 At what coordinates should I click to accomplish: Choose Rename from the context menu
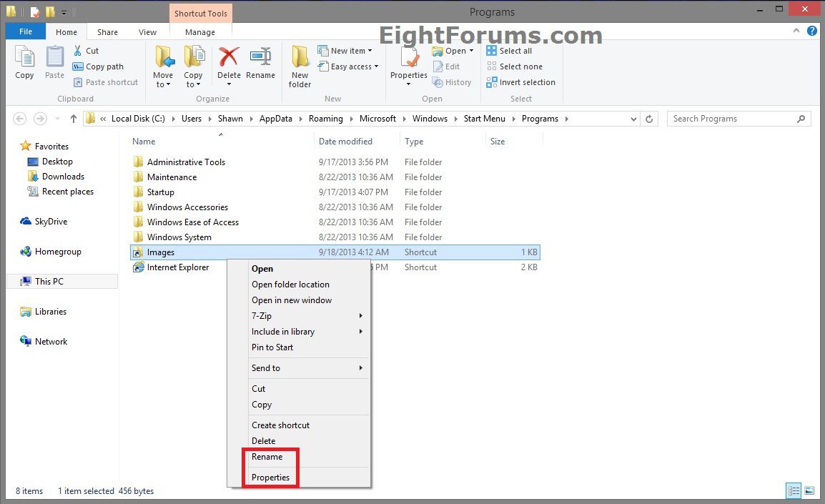(267, 457)
